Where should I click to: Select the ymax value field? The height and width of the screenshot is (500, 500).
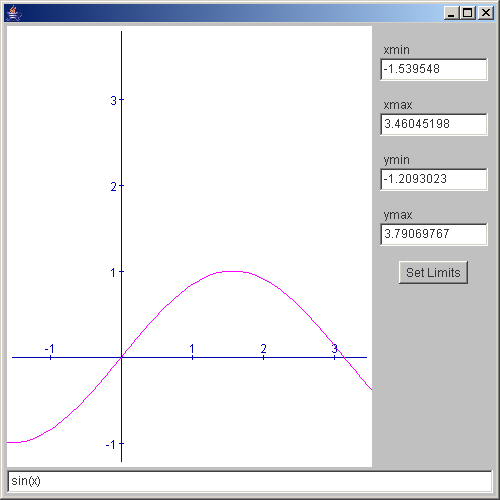tap(434, 234)
